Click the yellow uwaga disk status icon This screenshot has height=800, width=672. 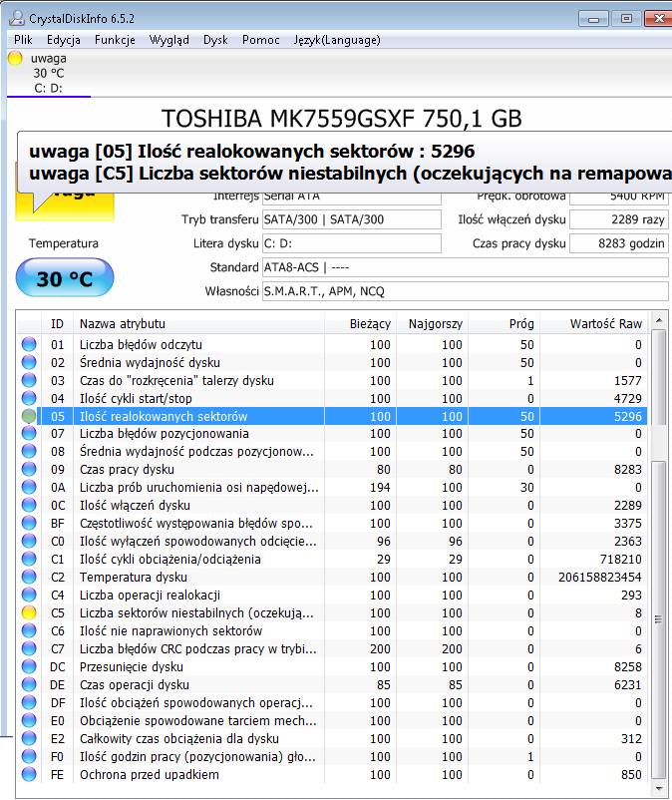(15, 58)
